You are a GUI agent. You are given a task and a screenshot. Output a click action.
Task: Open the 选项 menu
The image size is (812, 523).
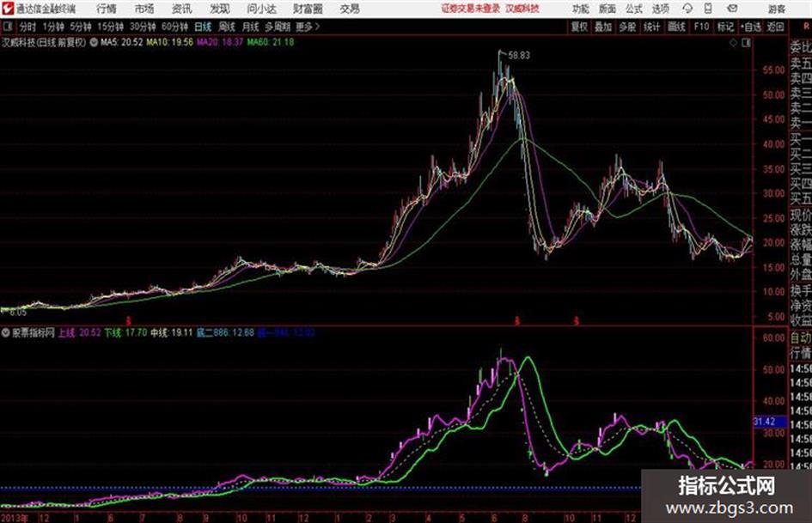pos(660,9)
